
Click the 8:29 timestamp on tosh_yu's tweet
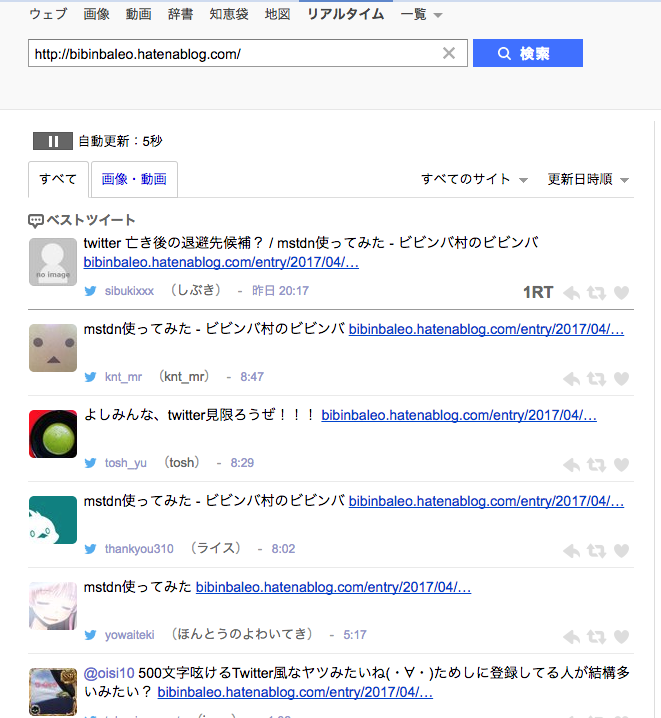coord(242,463)
